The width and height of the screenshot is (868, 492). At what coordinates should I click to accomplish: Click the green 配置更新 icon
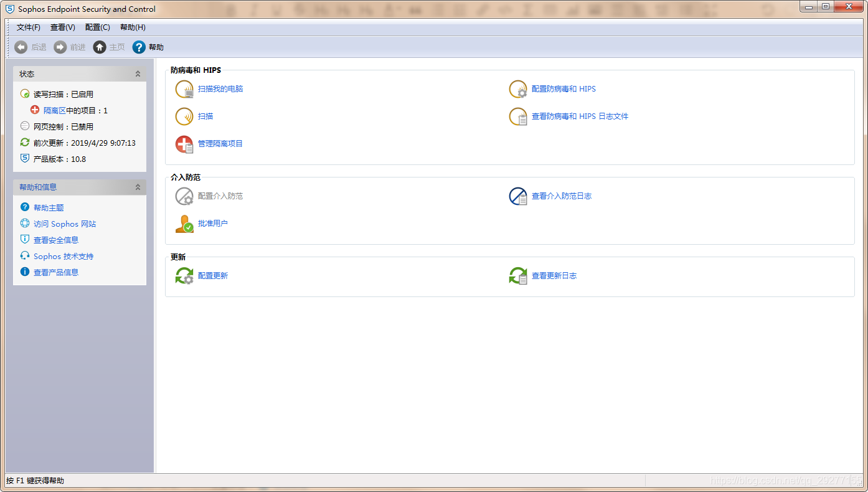(x=184, y=276)
